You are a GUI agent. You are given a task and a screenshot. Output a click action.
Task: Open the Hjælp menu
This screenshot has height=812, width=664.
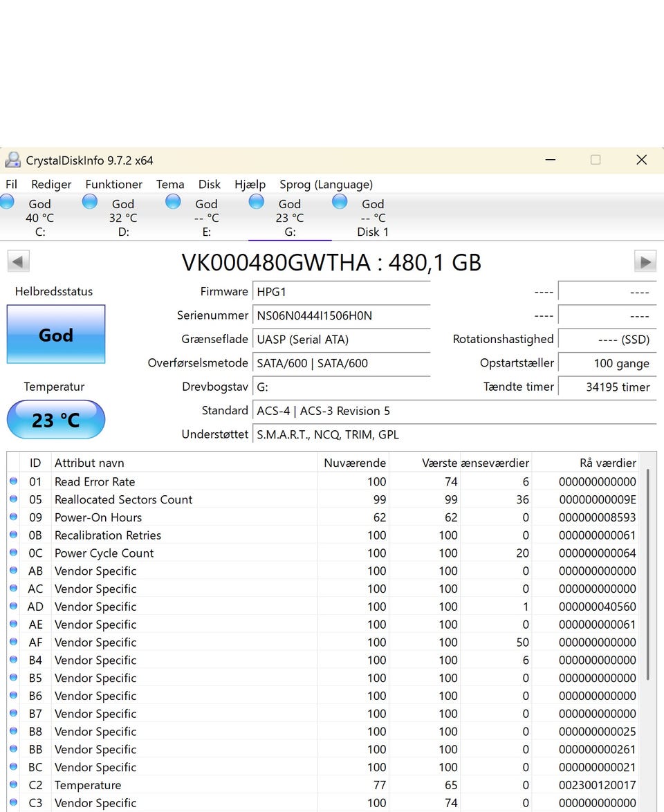[250, 185]
